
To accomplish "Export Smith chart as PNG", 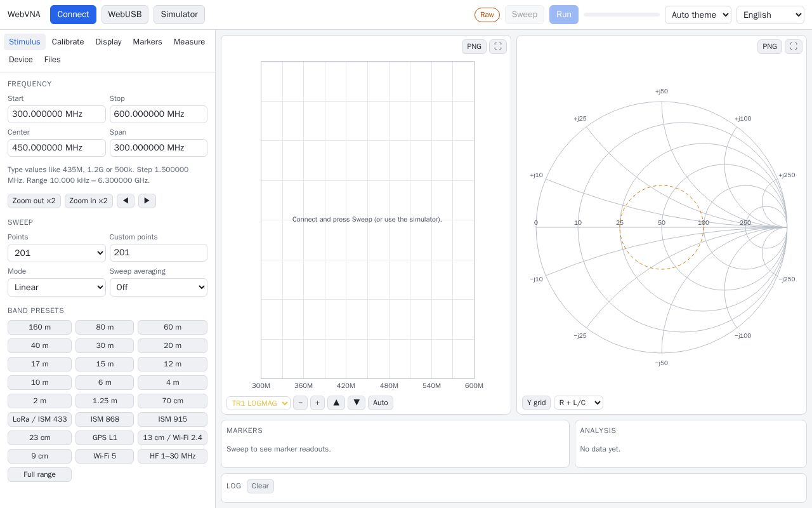I will [769, 46].
